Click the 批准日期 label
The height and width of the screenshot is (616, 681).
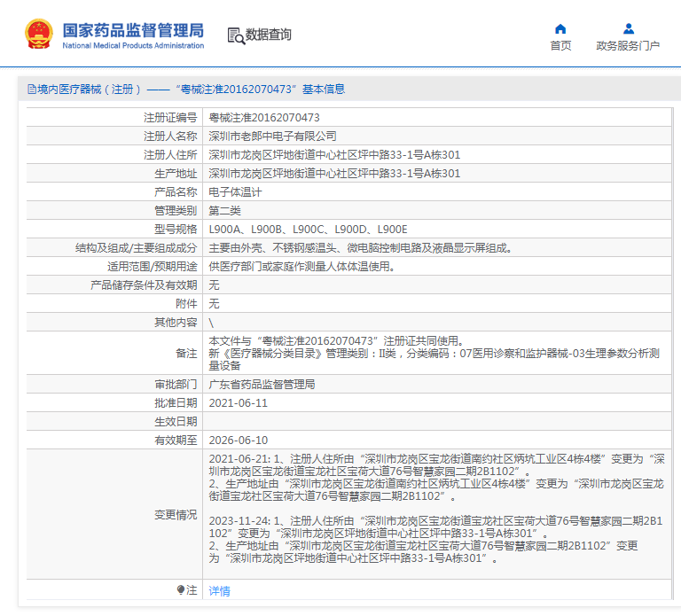click(176, 403)
